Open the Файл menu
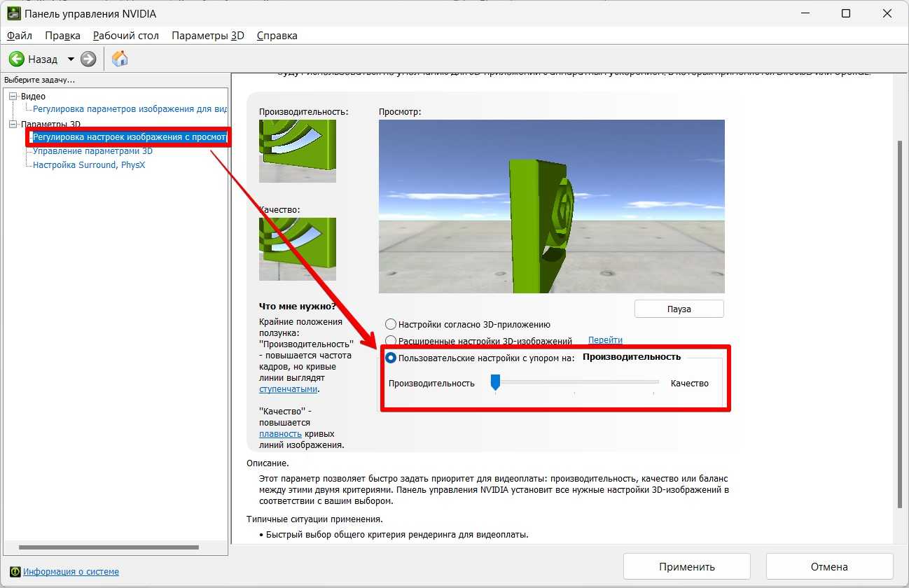 point(20,35)
